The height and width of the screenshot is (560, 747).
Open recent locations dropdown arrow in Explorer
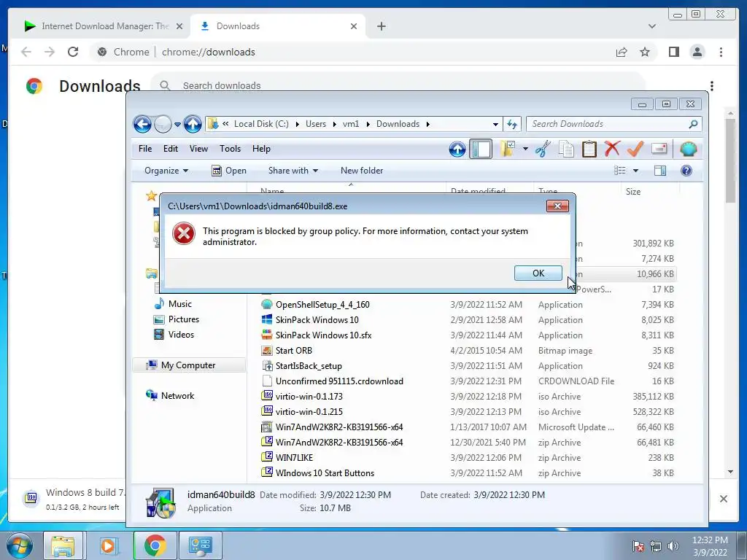[177, 125]
